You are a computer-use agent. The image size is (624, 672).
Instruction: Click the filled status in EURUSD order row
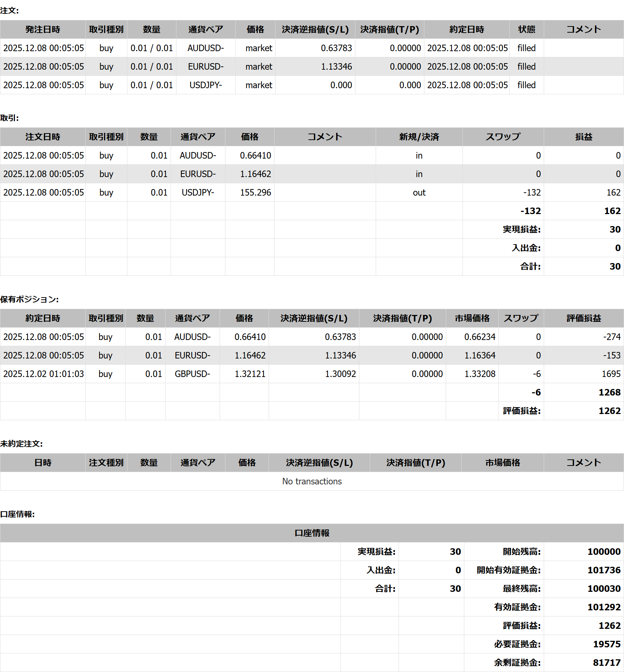[526, 66]
